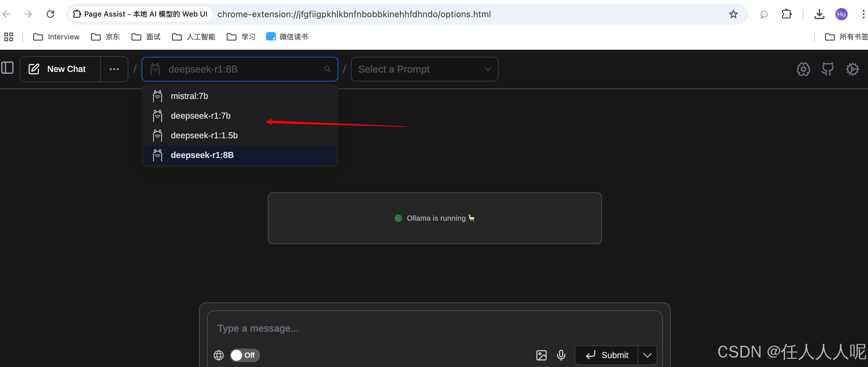Start voice input with microphone icon
868x367 pixels.
561,355
